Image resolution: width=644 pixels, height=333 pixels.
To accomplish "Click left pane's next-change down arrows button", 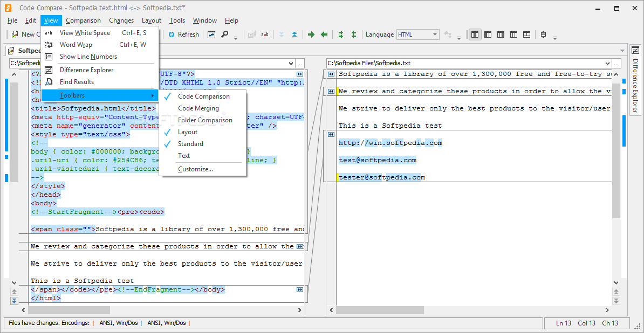I will [14, 301].
